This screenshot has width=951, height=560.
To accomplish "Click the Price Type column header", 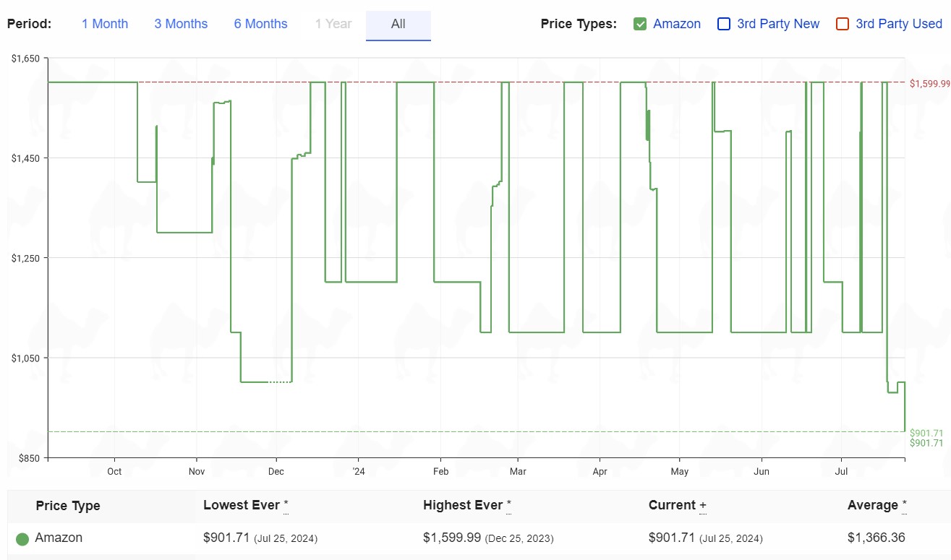I will pos(68,506).
